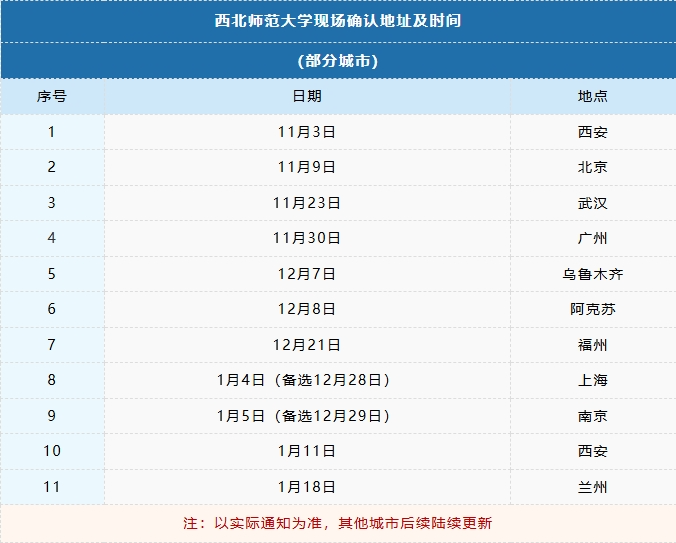Screen dimensions: 676x543
Task: Select the title '西北师范大学现场确认地址及时间'
Action: pos(338,21)
